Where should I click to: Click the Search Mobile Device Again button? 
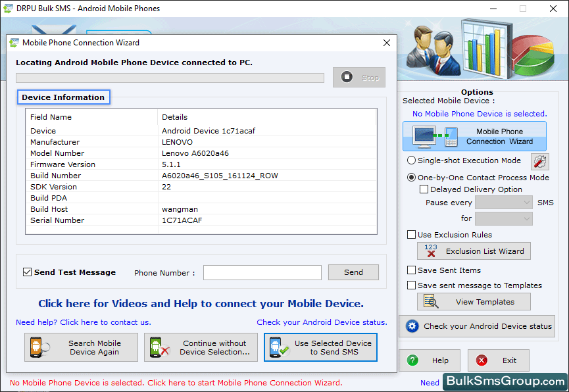(x=82, y=347)
